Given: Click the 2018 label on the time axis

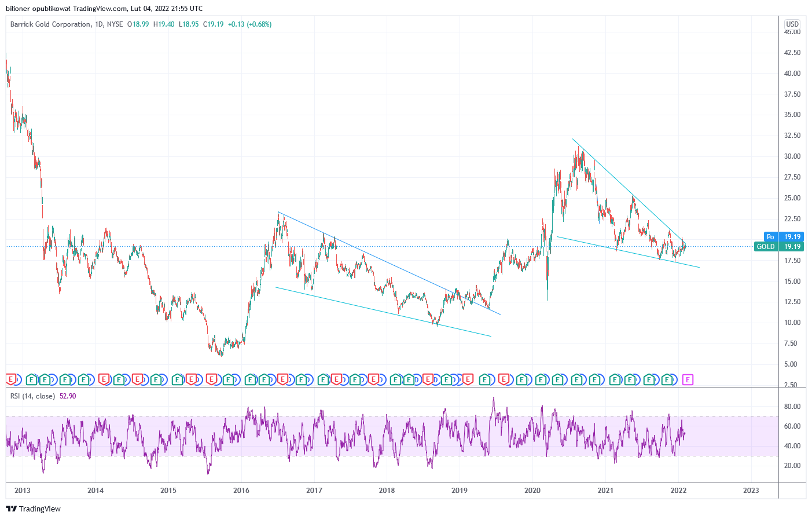Looking at the screenshot, I should click(x=387, y=491).
